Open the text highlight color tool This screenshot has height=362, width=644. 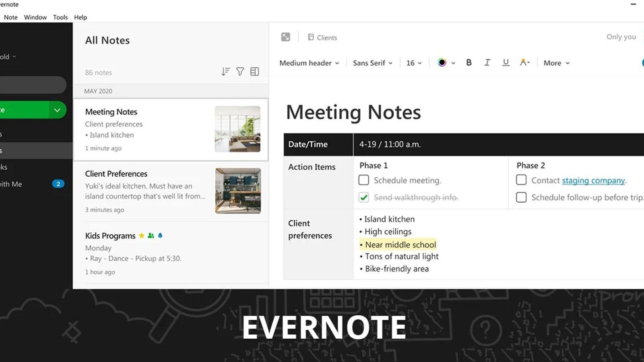coord(524,63)
